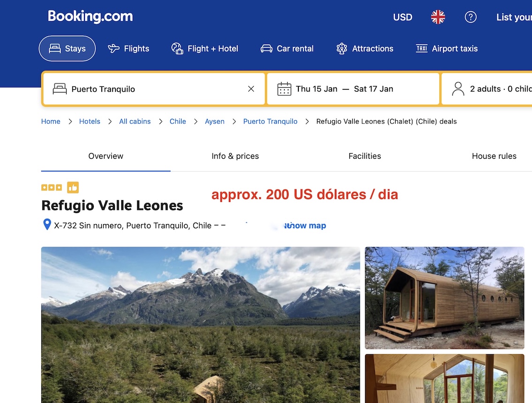
Task: Clear destination with the X button
Action: point(251,89)
